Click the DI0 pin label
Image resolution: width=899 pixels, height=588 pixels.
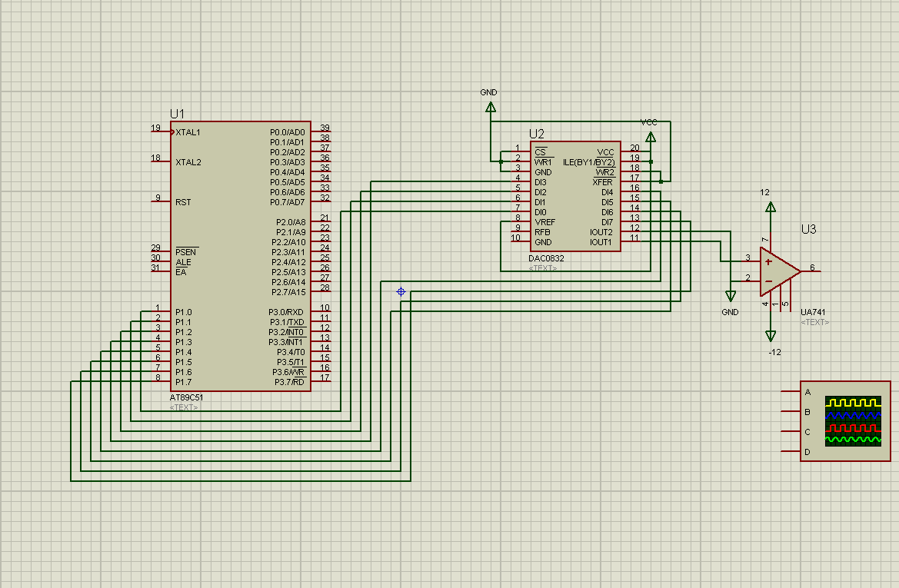click(x=540, y=212)
